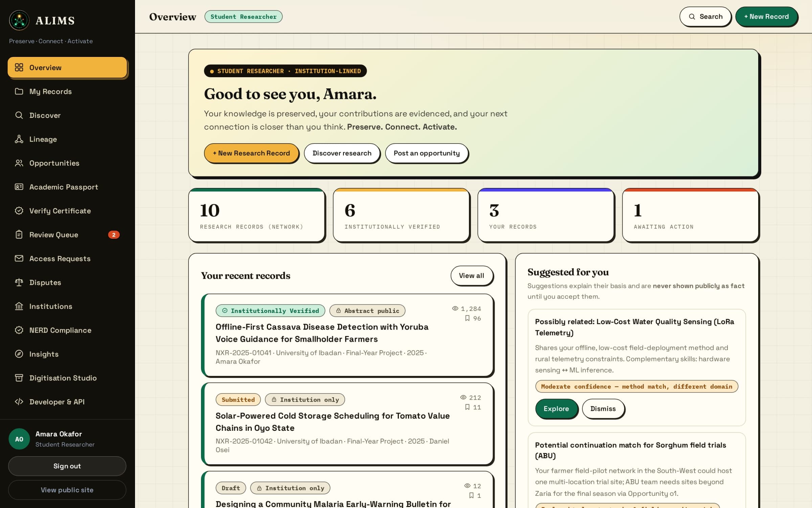
Task: Open View public site link
Action: click(67, 490)
